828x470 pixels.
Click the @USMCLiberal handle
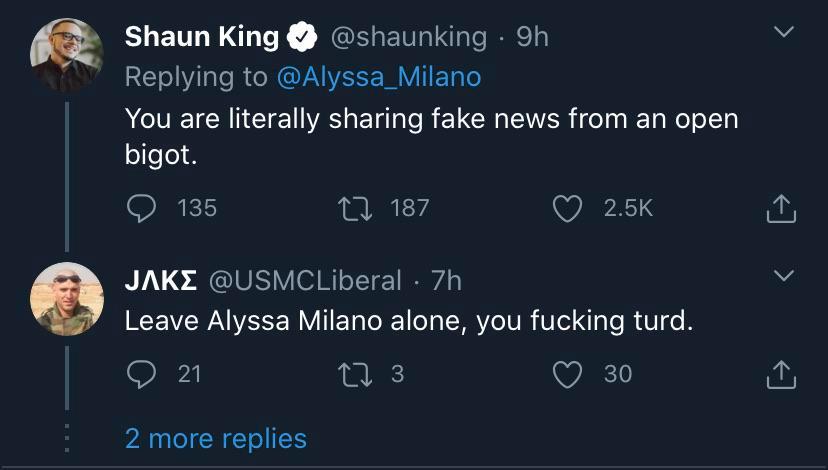(x=305, y=281)
